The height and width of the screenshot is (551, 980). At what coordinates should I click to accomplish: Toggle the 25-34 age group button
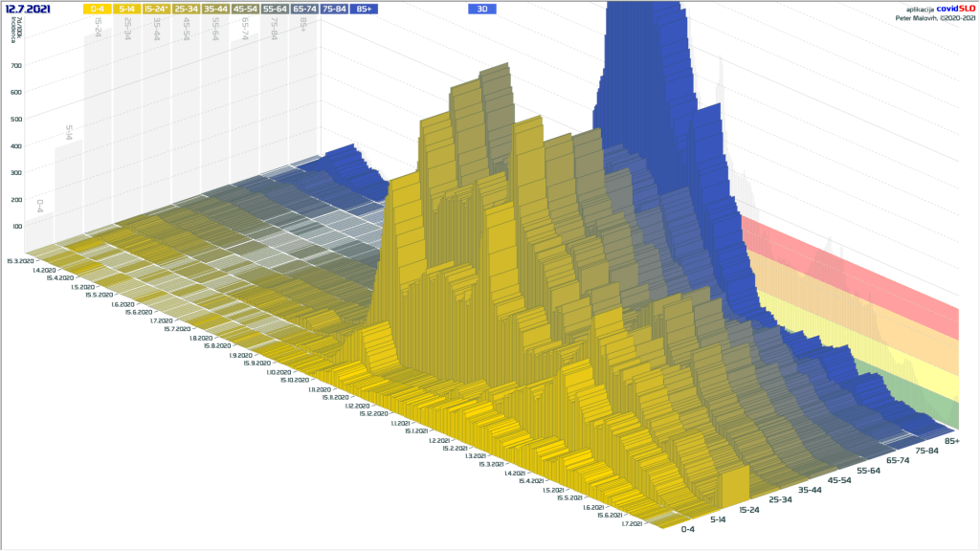point(187,9)
